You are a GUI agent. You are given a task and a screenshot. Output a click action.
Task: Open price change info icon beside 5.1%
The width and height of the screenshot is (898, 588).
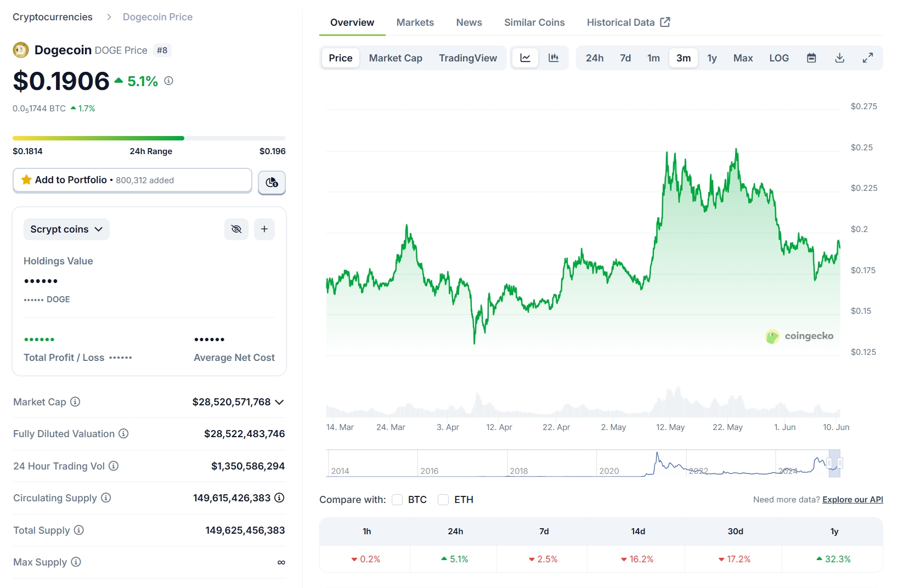pyautogui.click(x=169, y=81)
